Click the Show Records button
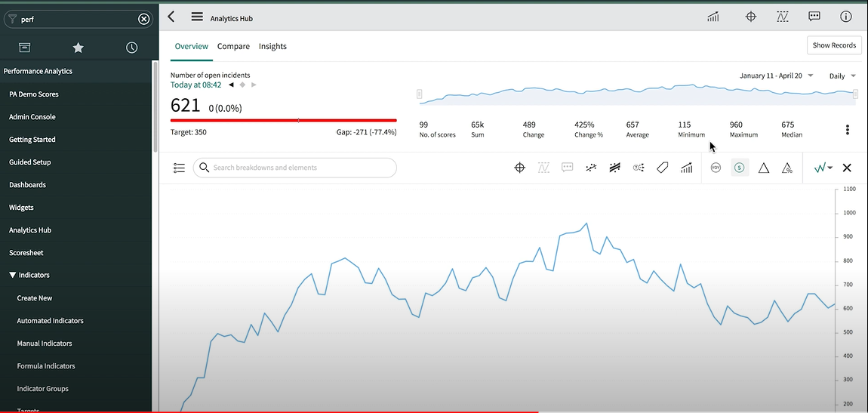 pyautogui.click(x=833, y=45)
